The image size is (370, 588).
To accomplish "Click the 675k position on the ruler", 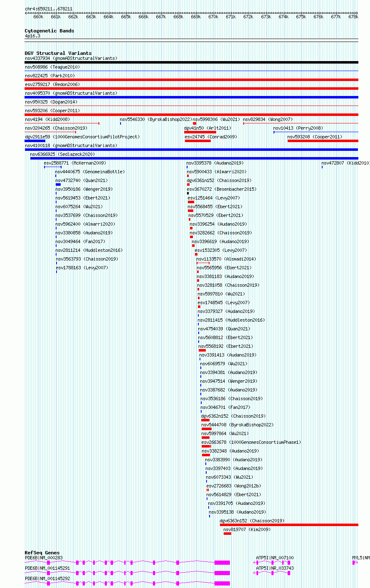I will [301, 17].
